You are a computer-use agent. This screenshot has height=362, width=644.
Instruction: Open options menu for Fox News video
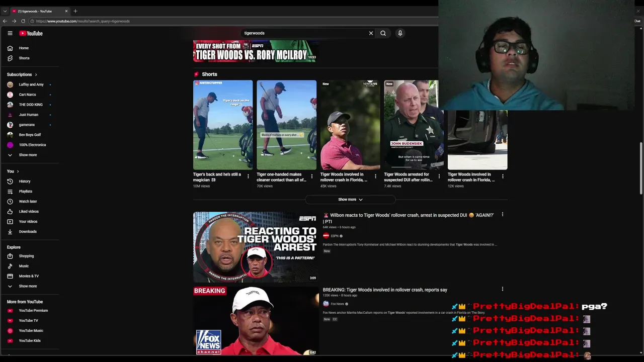click(502, 289)
